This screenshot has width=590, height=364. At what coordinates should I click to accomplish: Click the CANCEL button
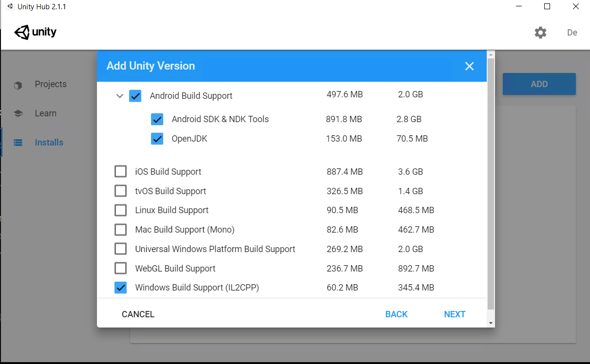click(138, 314)
